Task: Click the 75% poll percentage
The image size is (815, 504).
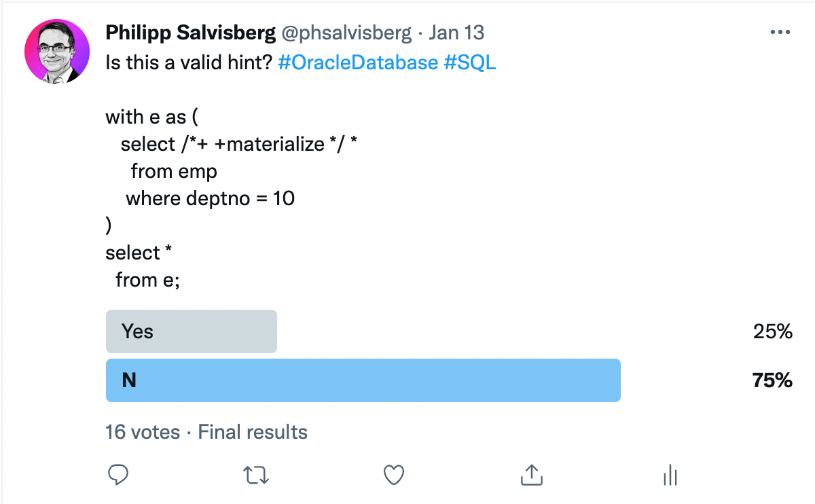Action: pyautogui.click(x=772, y=380)
